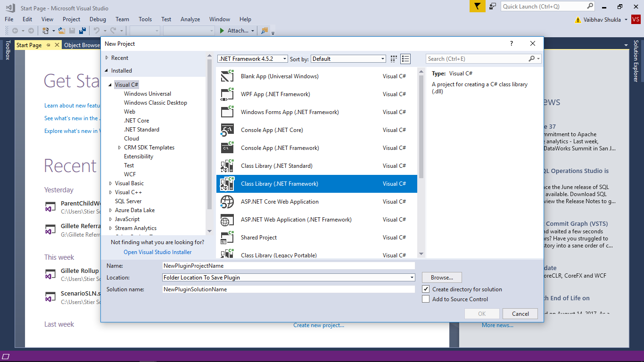Screen dimensions: 644x362
Task: Click the Undo icon in the toolbar
Action: 98,30
